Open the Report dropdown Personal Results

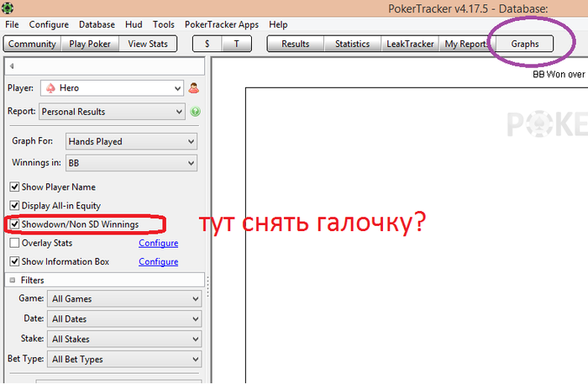click(x=112, y=112)
